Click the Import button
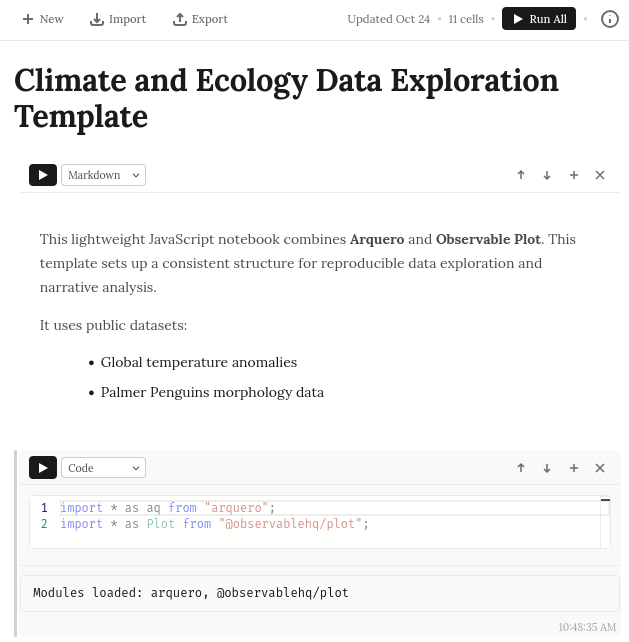This screenshot has width=629, height=642. click(x=118, y=19)
